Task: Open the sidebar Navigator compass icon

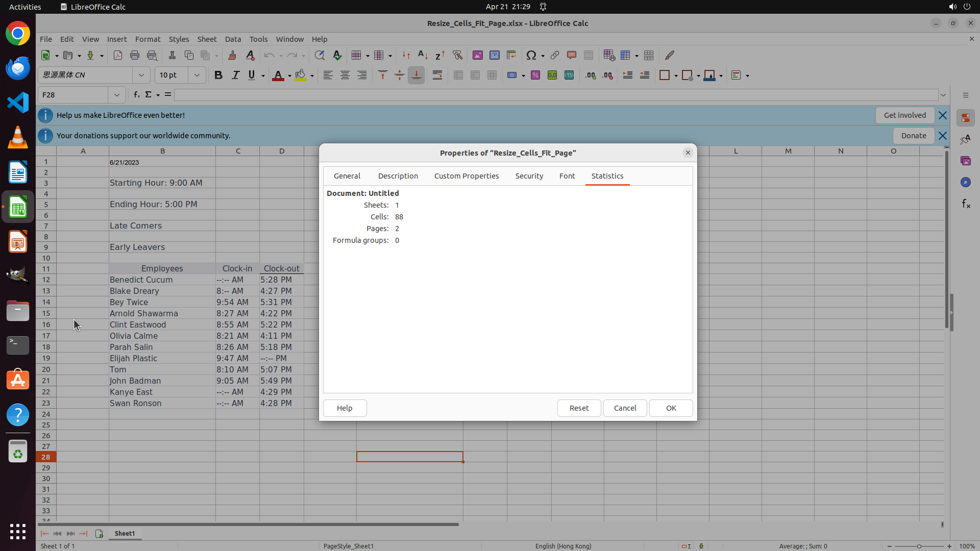Action: coord(966,182)
